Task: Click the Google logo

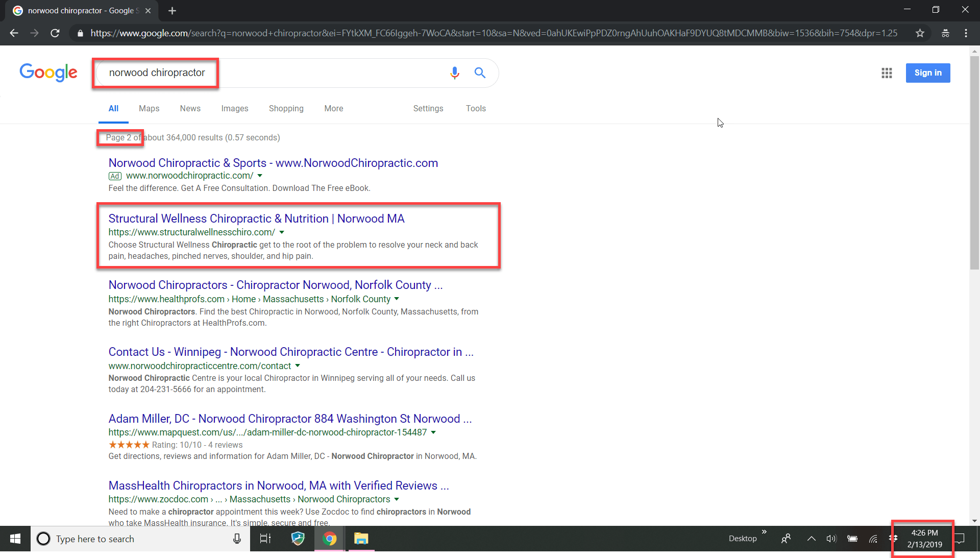Action: pyautogui.click(x=48, y=72)
